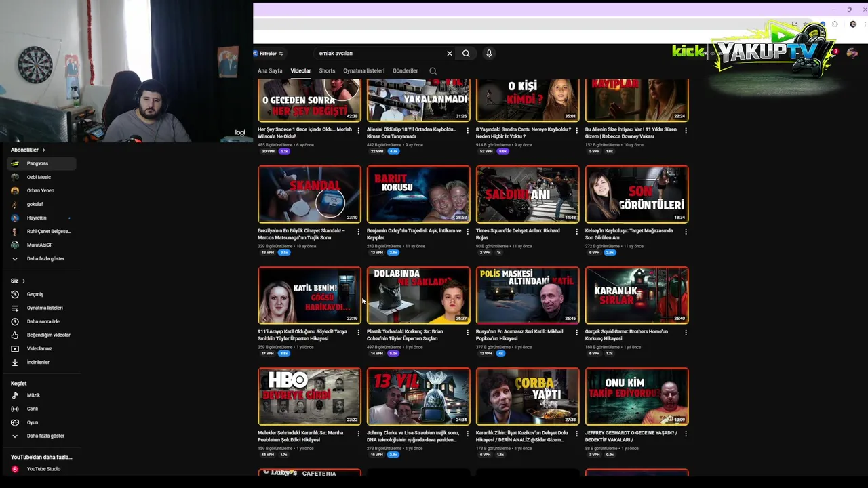Open Beğendiğim videolar thumbs-up icon
Screen dimensions: 868x488
[15, 335]
